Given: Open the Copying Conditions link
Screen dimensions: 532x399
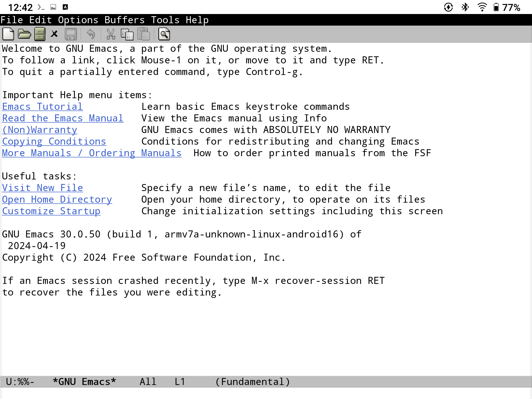Looking at the screenshot, I should click(54, 141).
